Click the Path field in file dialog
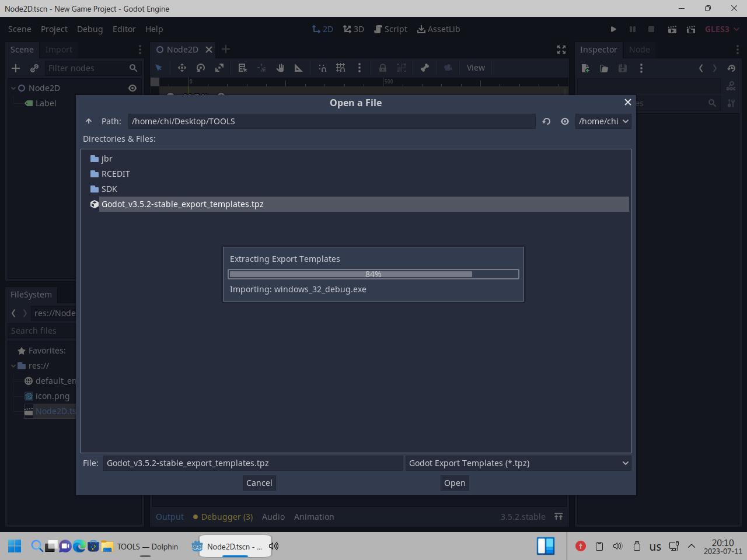 (332, 121)
